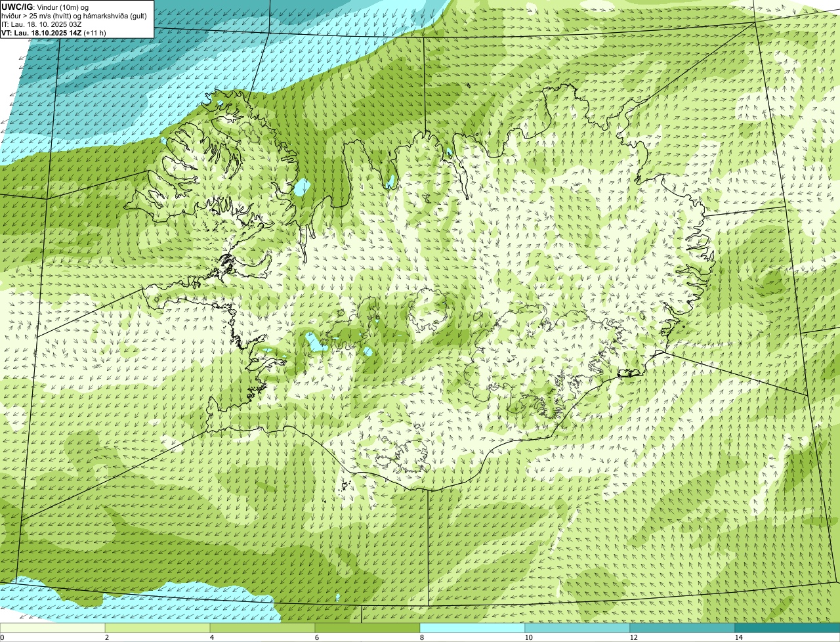Click the scale label '14'

[x=738, y=637]
